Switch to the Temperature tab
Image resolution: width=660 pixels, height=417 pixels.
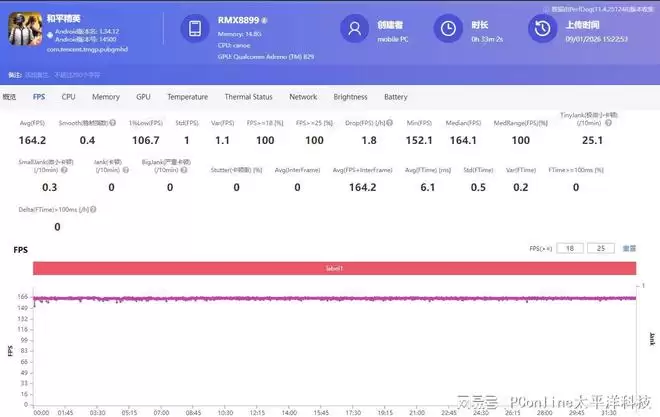coord(187,97)
